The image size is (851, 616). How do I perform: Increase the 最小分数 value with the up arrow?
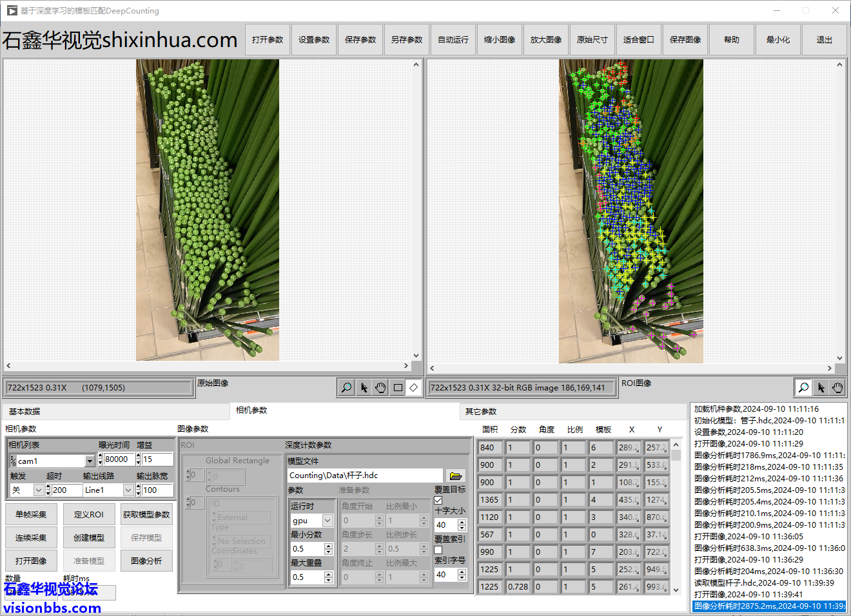point(328,546)
